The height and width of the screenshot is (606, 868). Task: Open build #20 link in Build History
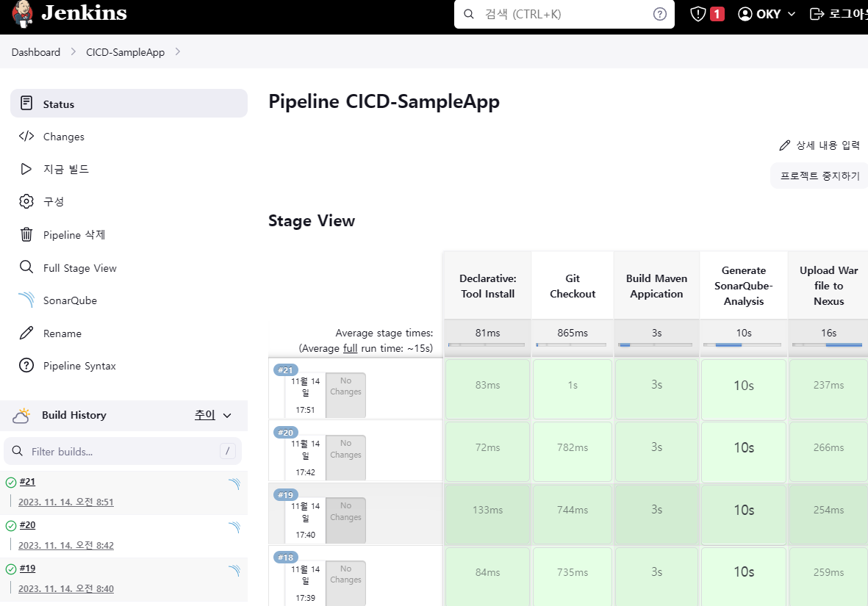click(x=27, y=524)
